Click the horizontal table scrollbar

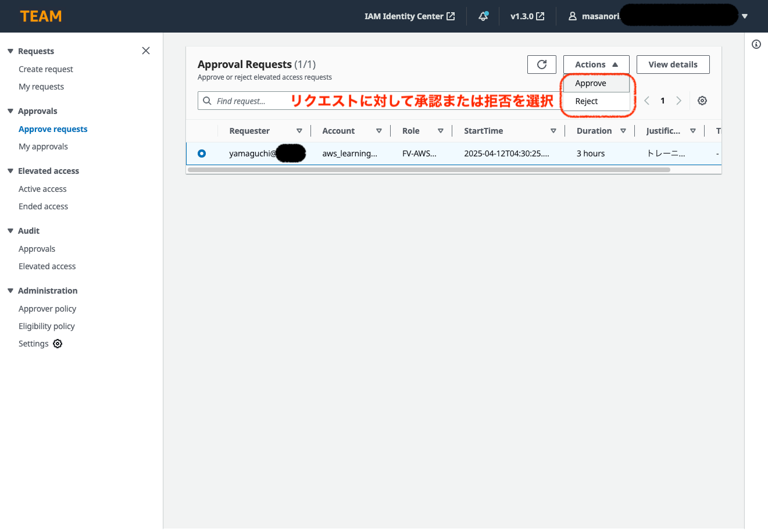point(428,170)
